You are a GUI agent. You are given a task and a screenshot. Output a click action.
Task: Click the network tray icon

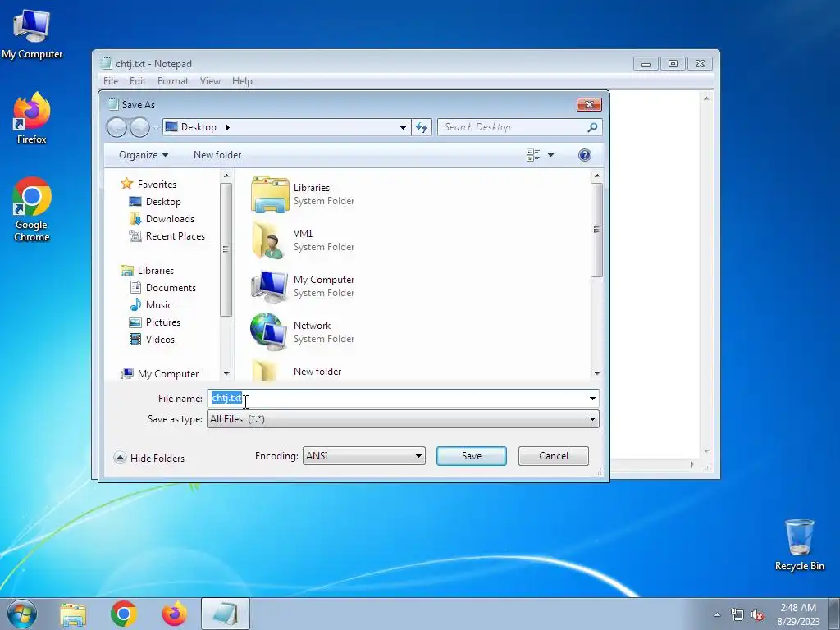(737, 614)
